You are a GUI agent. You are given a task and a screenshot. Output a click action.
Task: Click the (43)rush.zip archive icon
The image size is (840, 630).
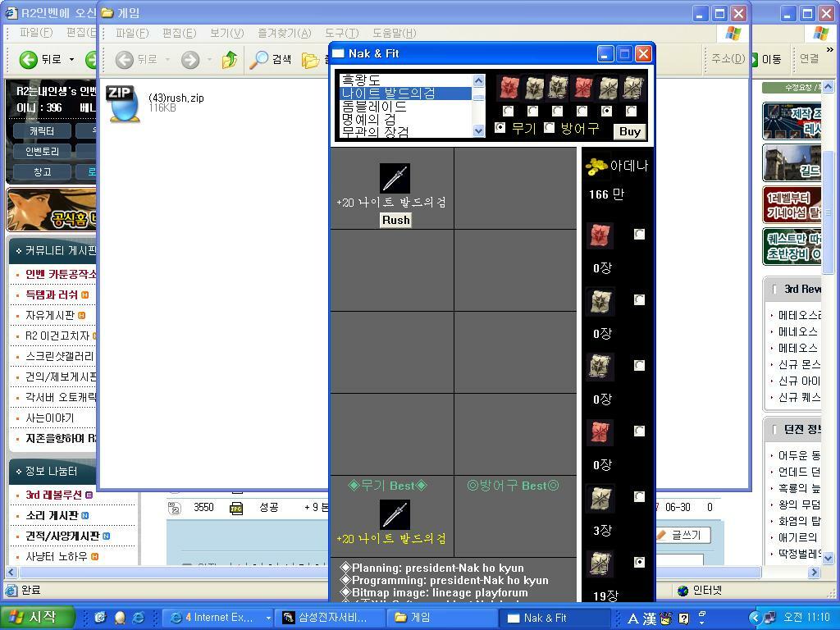point(125,103)
